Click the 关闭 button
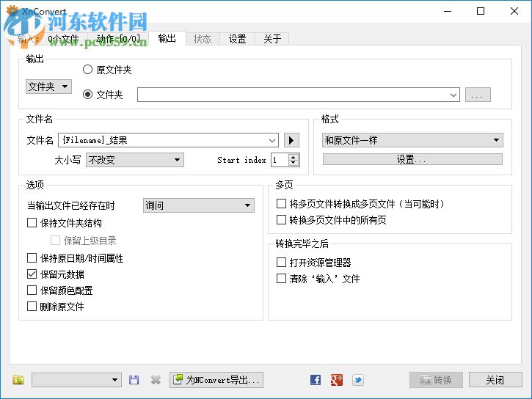 tap(495, 380)
